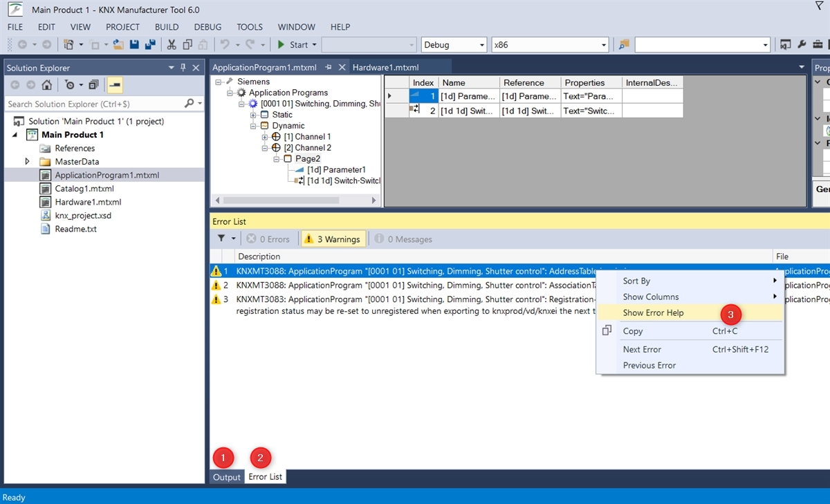Collapse the Page2 tree node

[x=277, y=159]
